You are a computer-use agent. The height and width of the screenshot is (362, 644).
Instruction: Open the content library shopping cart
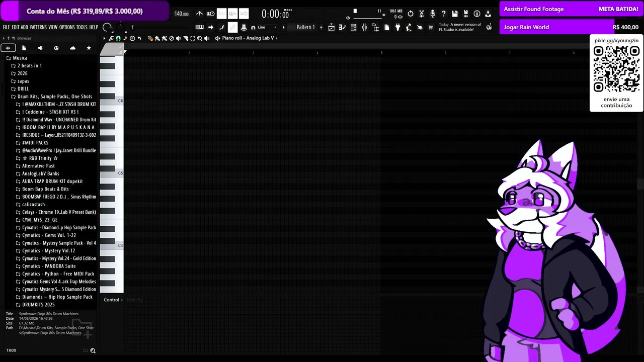(x=431, y=27)
